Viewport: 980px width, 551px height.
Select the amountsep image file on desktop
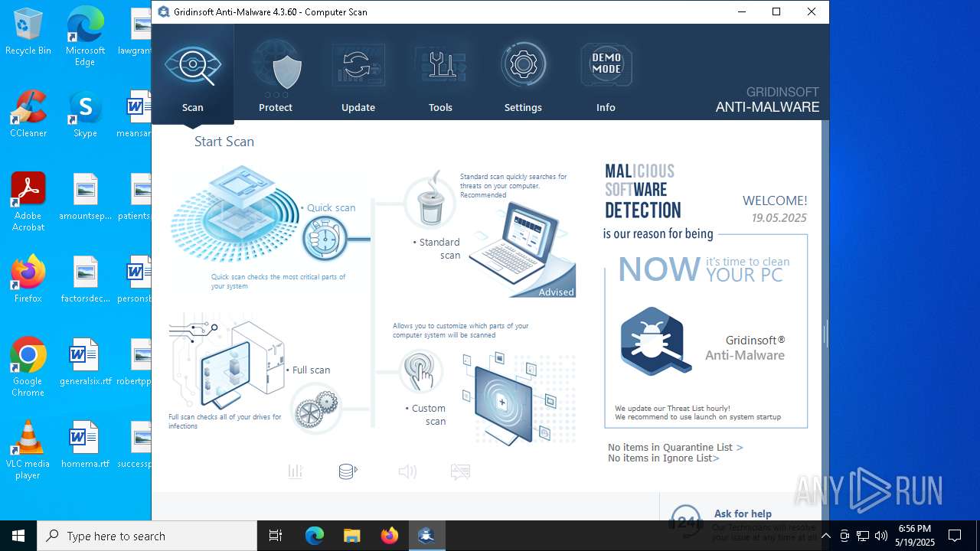[x=85, y=197]
